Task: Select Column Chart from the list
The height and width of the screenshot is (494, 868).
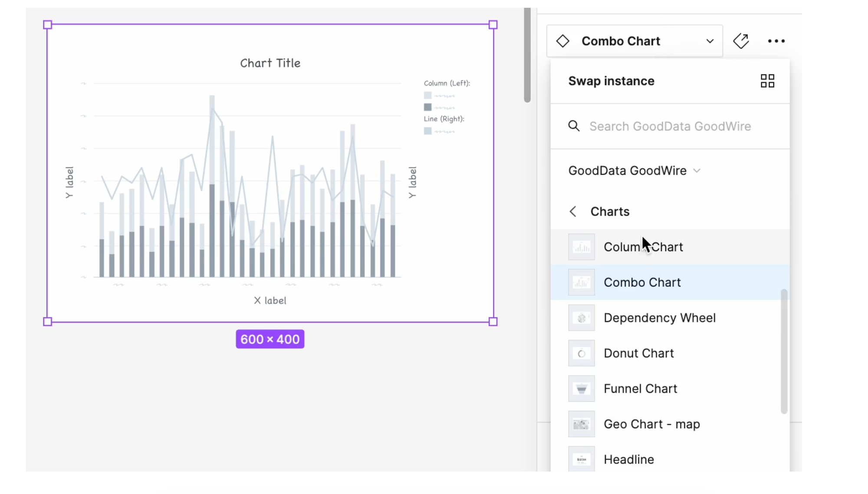Action: [670, 247]
